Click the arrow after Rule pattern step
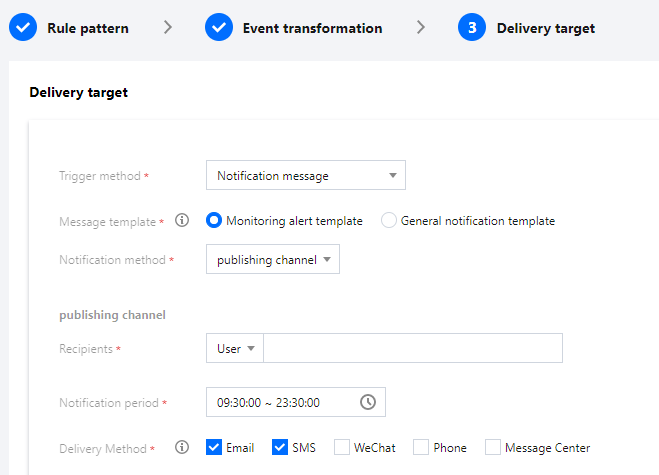The image size is (659, 475). pyautogui.click(x=167, y=28)
